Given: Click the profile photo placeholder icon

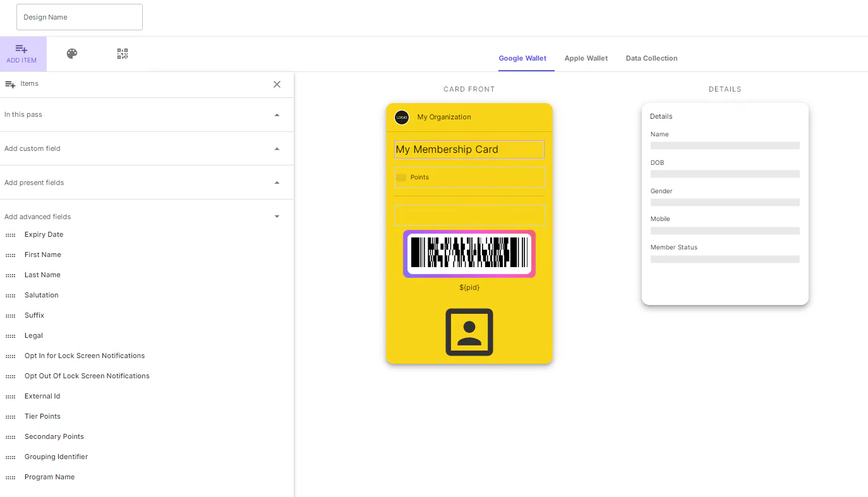Looking at the screenshot, I should pos(469,332).
